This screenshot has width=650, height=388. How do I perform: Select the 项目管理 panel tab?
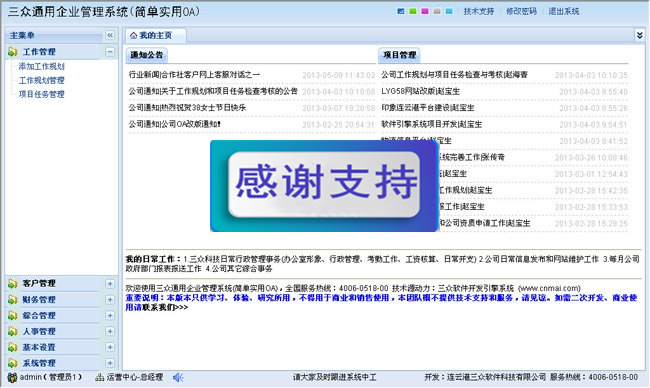[x=400, y=55]
